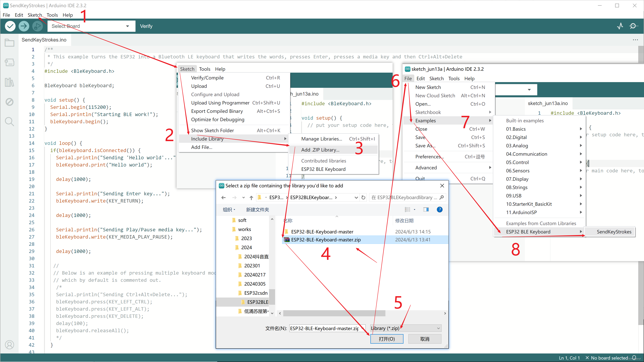This screenshot has width=644, height=362.
Task: Click the file dialog search magnifier icon
Action: 441,197
